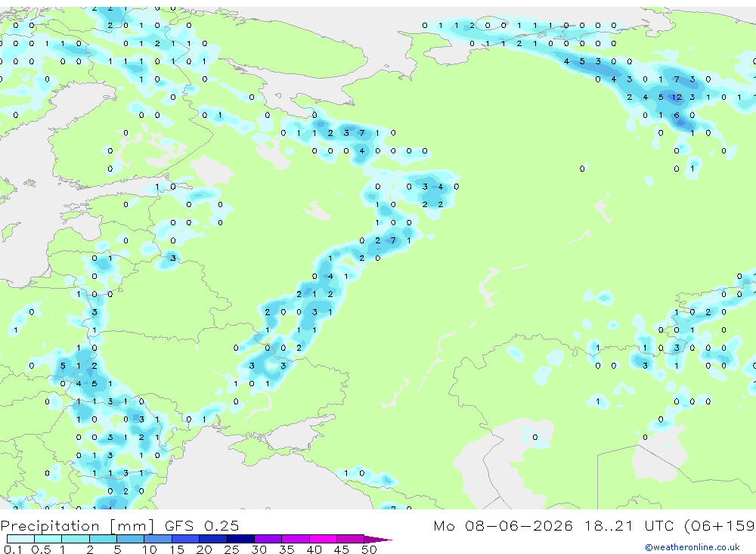
Task: Select the 1–2 mm legend color segment
Action: (x=75, y=539)
